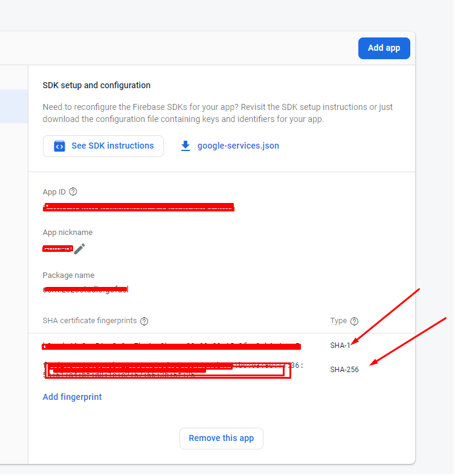455x476 pixels.
Task: Click the redacted App ID value
Action: tap(138, 208)
